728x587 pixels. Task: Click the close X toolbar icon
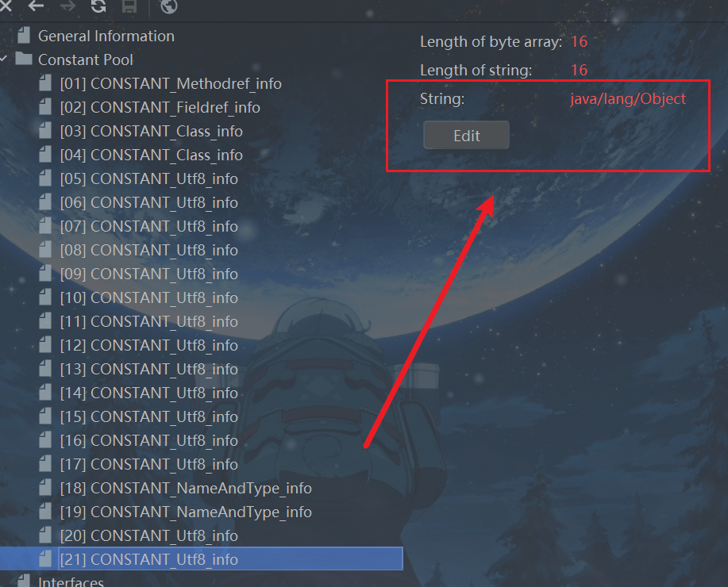click(x=6, y=6)
